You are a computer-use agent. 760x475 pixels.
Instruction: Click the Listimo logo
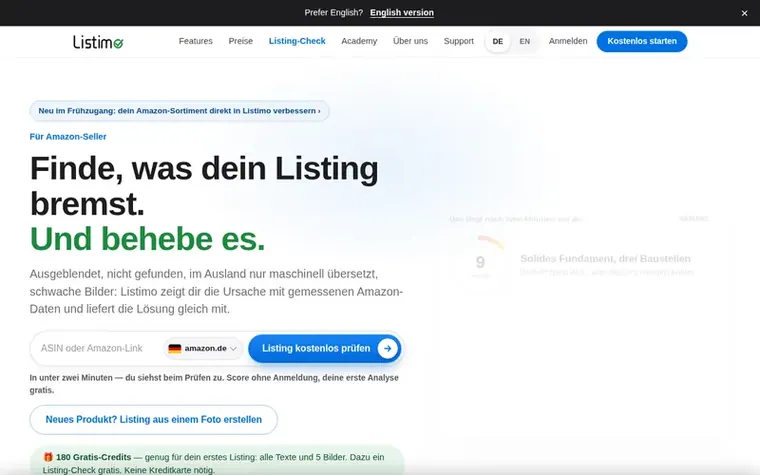click(98, 42)
